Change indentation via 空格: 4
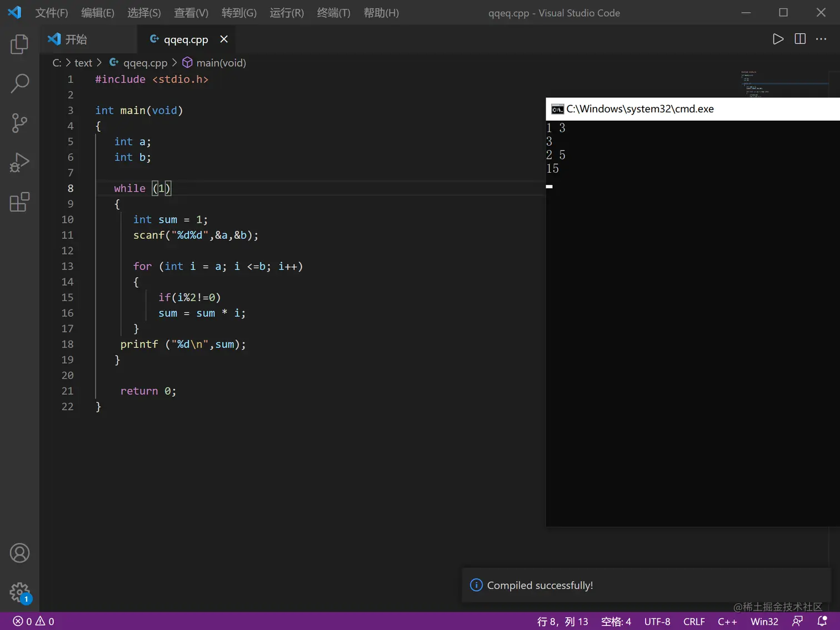This screenshot has width=840, height=630. 616,621
